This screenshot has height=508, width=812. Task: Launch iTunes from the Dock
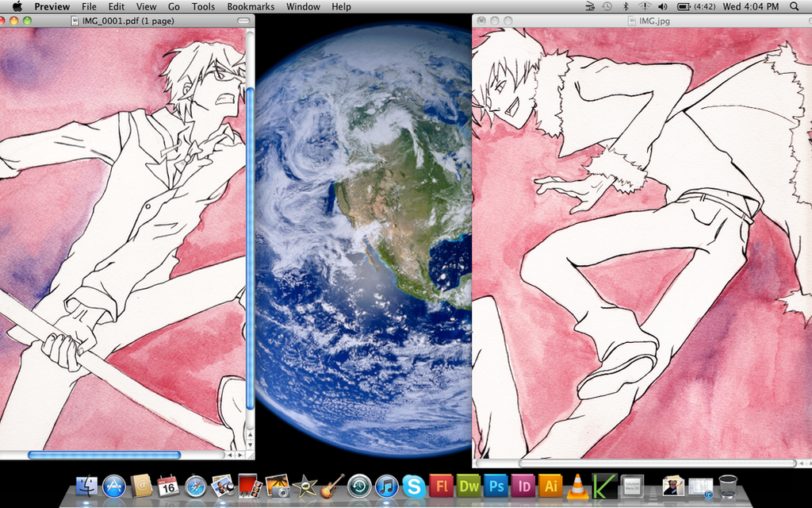click(387, 487)
